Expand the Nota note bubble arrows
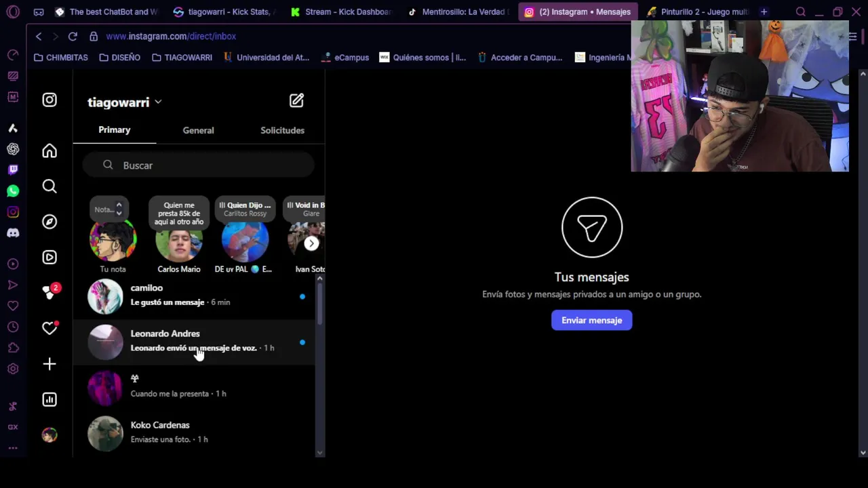This screenshot has height=488, width=868. 119,209
